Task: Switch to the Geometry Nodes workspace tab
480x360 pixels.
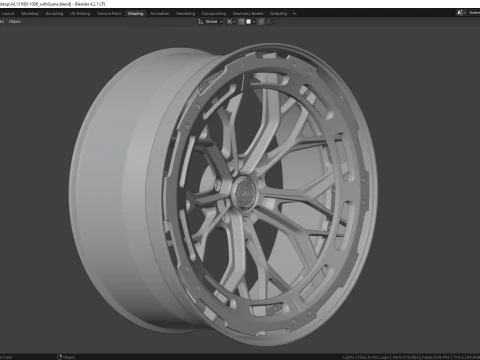Action: 248,14
